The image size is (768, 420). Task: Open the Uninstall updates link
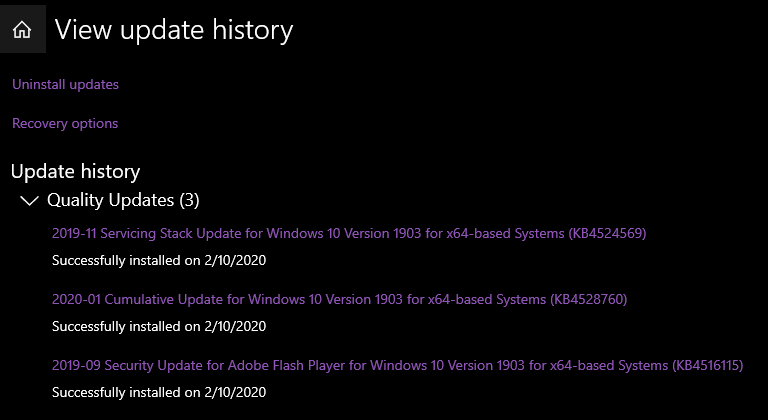[65, 84]
